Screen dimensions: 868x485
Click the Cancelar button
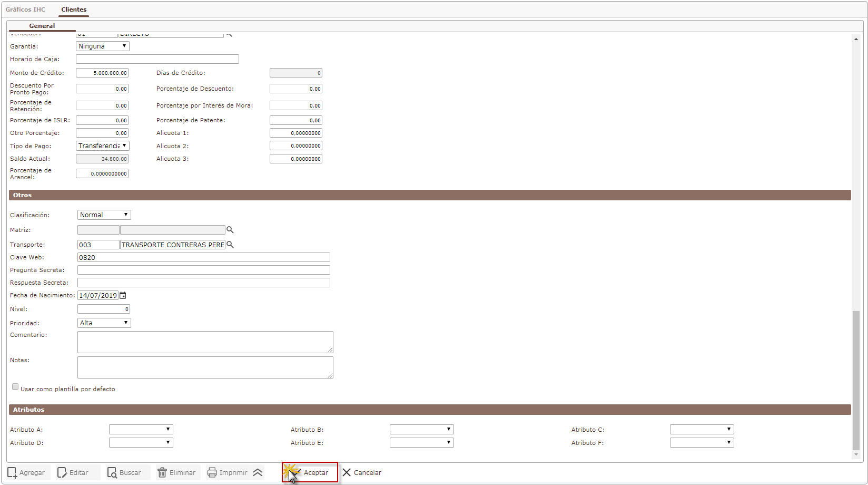(362, 473)
